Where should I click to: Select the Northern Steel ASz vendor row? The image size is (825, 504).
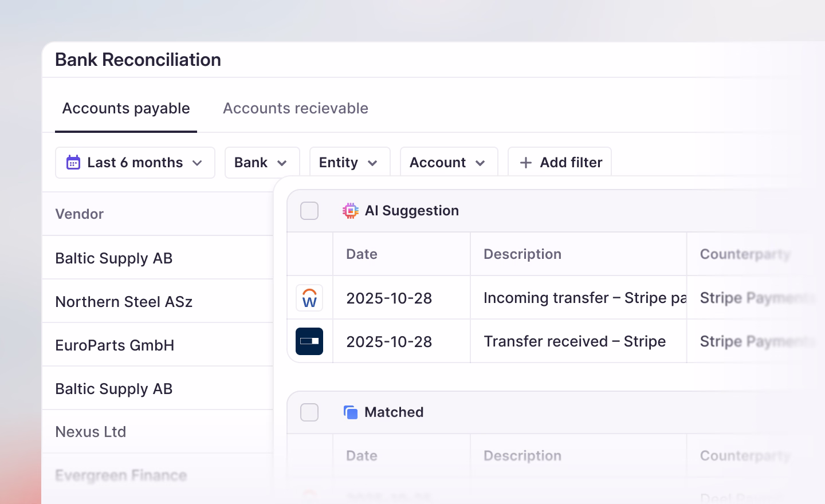click(158, 301)
